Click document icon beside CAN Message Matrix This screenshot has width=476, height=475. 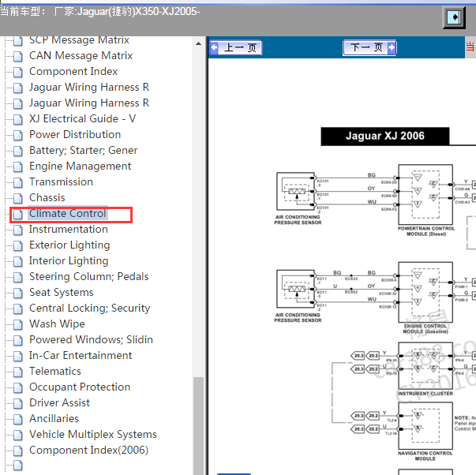18,56
